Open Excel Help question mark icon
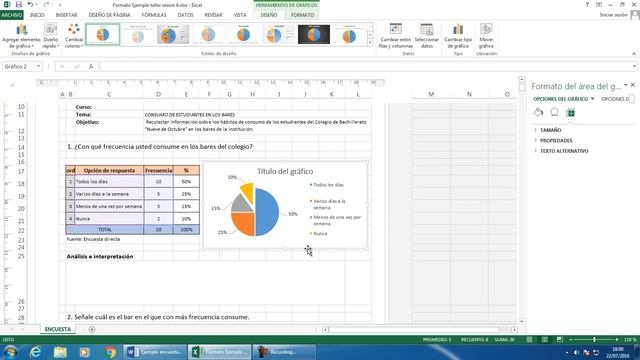The width and height of the screenshot is (640, 360). click(x=587, y=4)
